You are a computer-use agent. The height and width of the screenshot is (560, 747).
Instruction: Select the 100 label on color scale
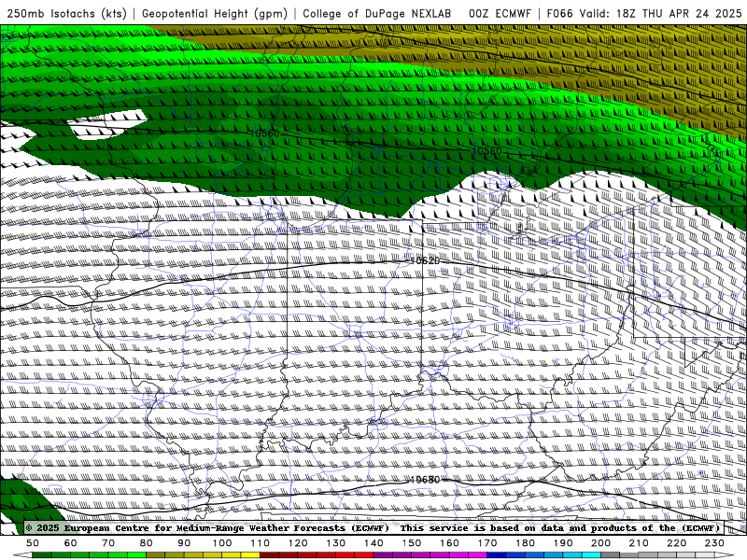pos(222,543)
